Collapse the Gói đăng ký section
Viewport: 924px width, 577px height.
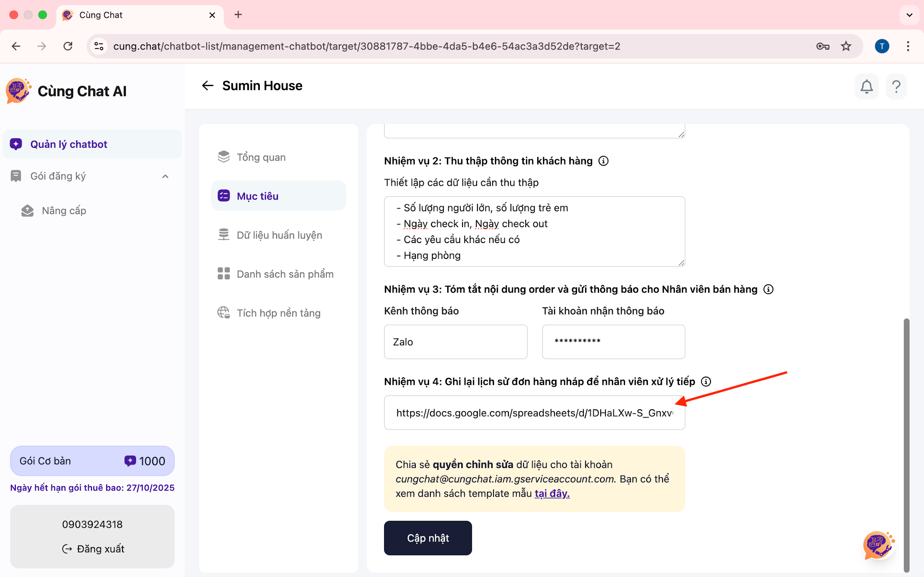[x=165, y=176]
